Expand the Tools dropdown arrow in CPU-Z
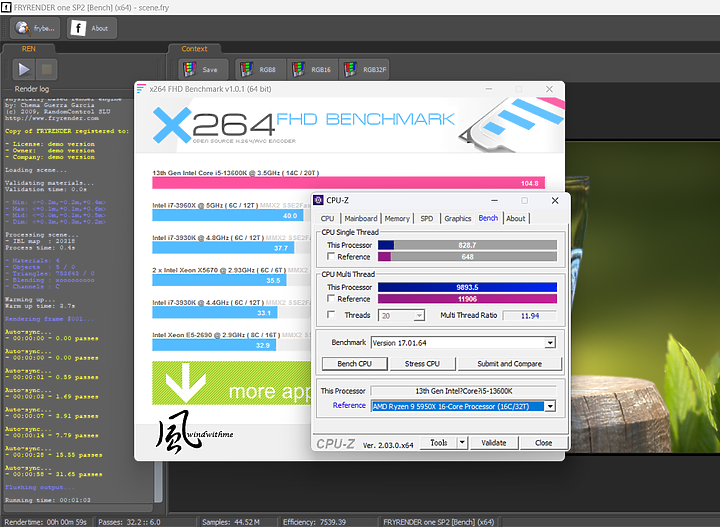 [x=462, y=443]
